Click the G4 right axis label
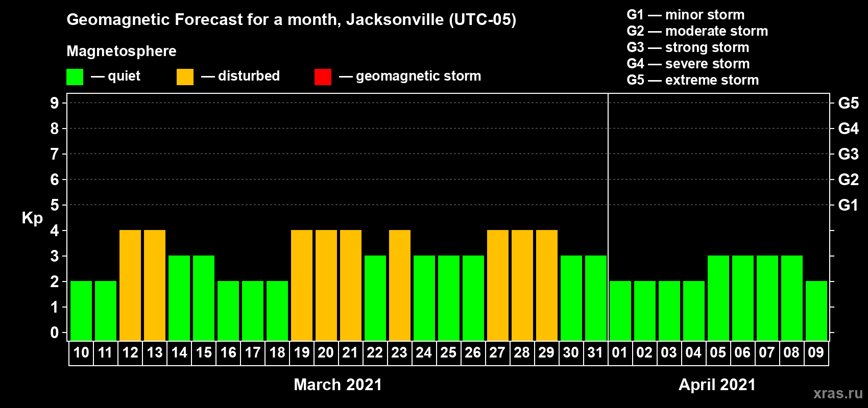This screenshot has width=868, height=408. 849,129
